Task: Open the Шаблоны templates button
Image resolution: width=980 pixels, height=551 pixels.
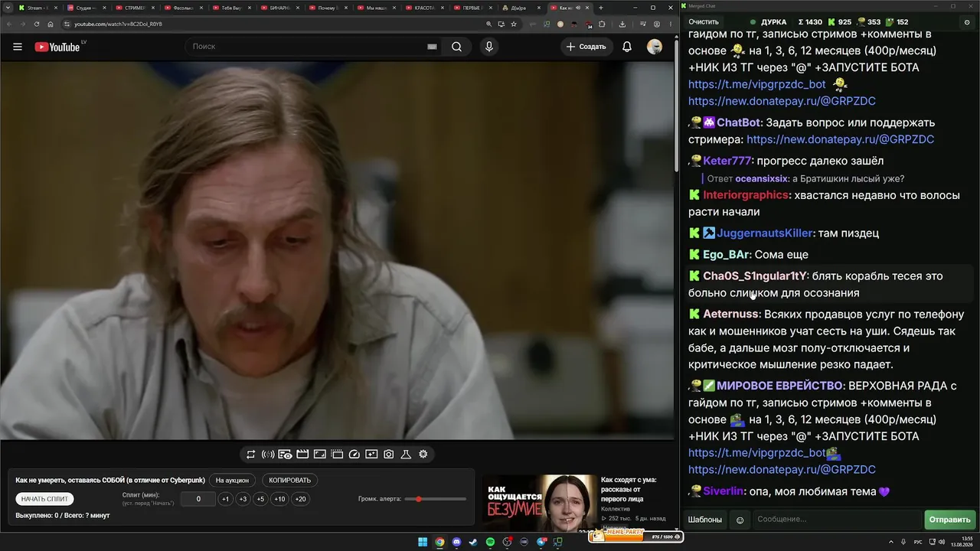Action: click(704, 520)
